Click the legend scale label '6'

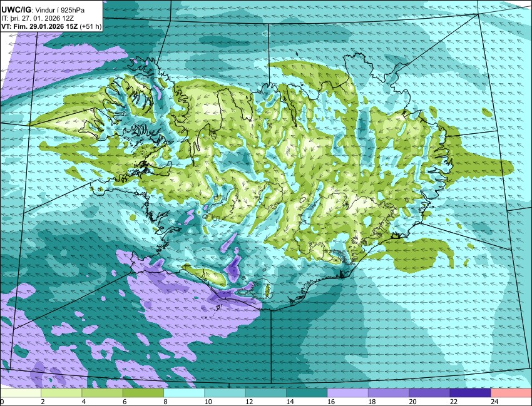click(125, 402)
